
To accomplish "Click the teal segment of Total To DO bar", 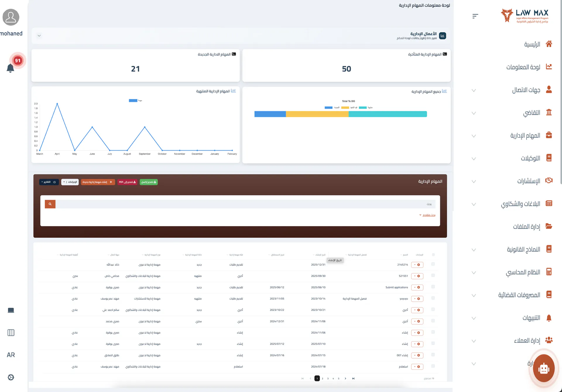I will tap(388, 114).
